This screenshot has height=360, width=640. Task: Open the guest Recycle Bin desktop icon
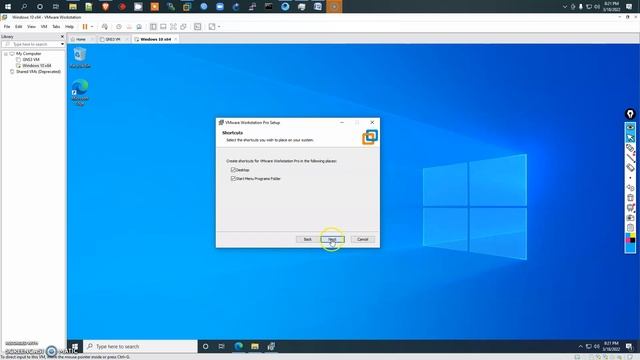click(80, 58)
